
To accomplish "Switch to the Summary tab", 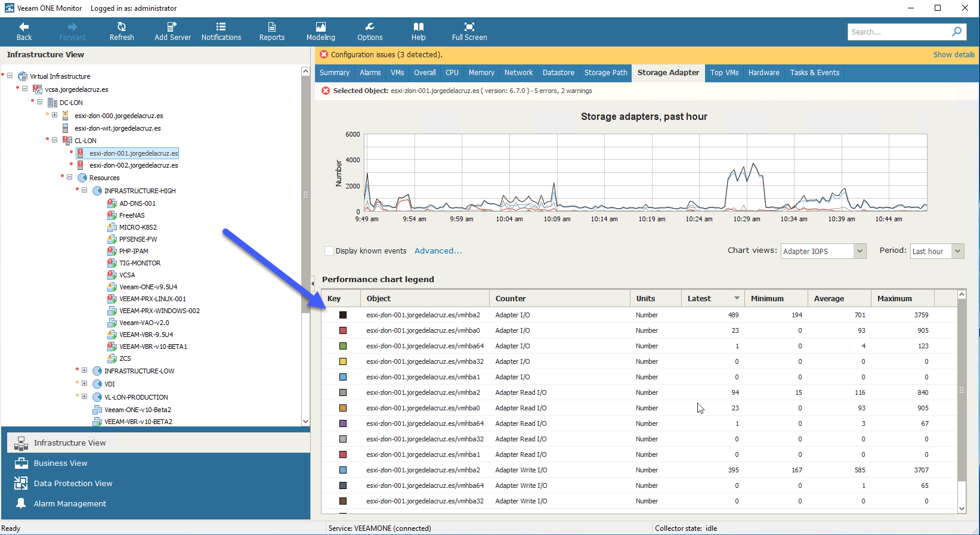I will (x=335, y=73).
